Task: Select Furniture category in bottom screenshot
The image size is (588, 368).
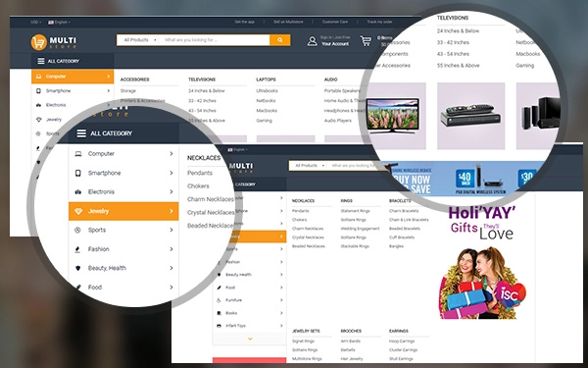Action: pos(249,300)
